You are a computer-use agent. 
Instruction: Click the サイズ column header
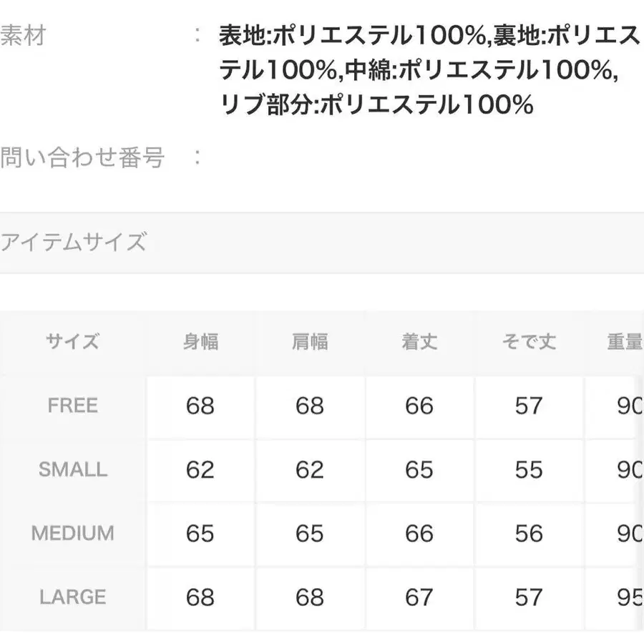pyautogui.click(x=72, y=341)
